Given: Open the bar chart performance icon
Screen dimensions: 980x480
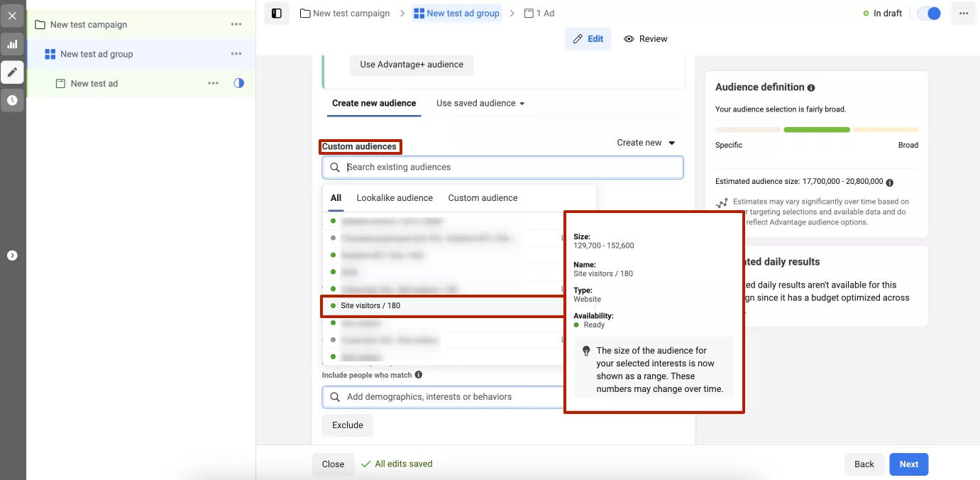Looking at the screenshot, I should click(12, 44).
